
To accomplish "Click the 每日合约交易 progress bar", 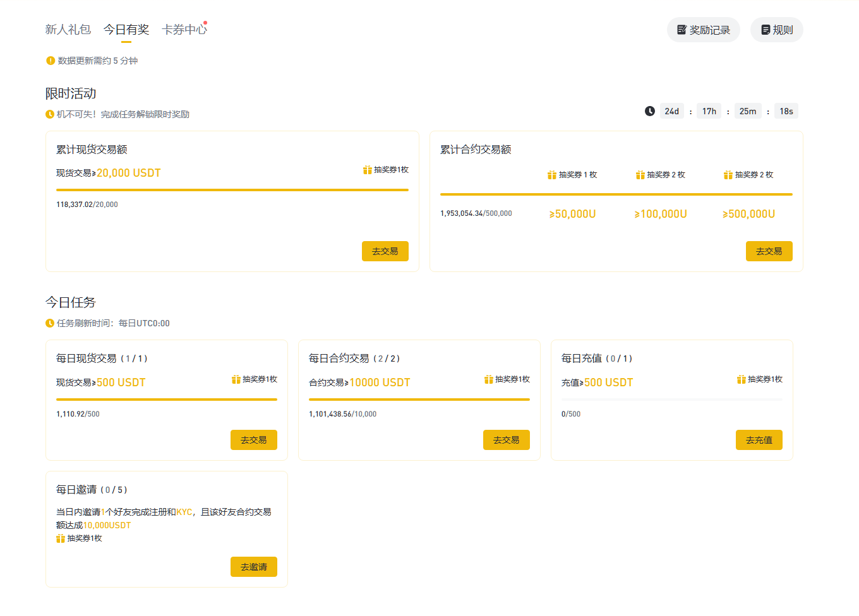I will (x=419, y=400).
